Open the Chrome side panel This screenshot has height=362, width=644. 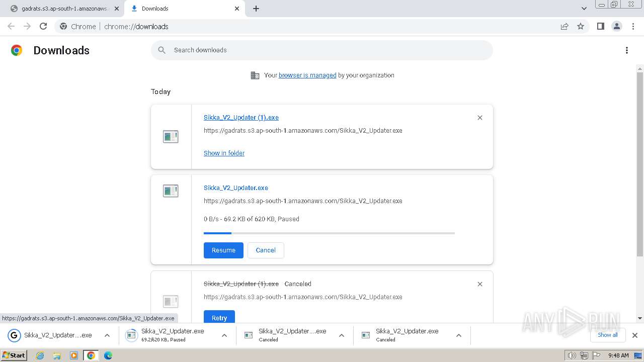[x=600, y=27]
